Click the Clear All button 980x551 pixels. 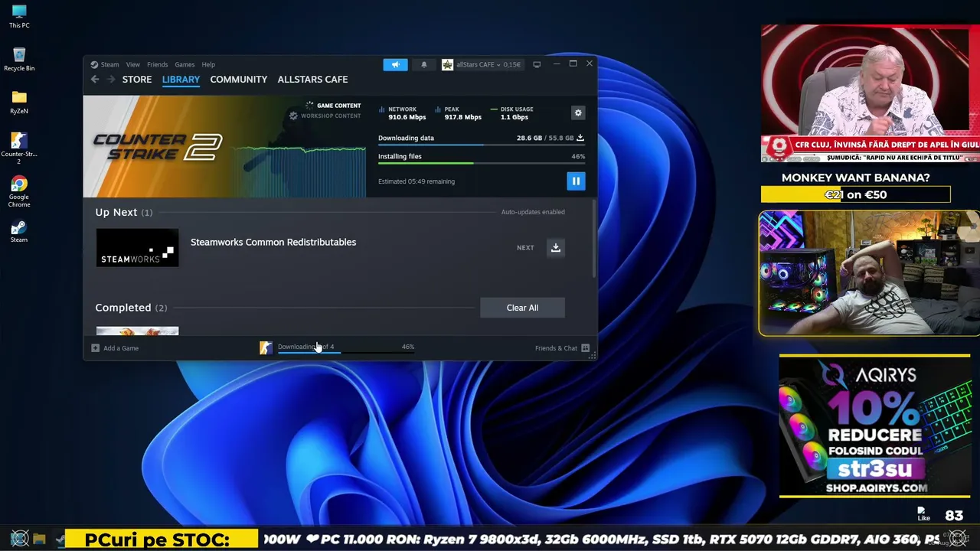click(x=522, y=308)
